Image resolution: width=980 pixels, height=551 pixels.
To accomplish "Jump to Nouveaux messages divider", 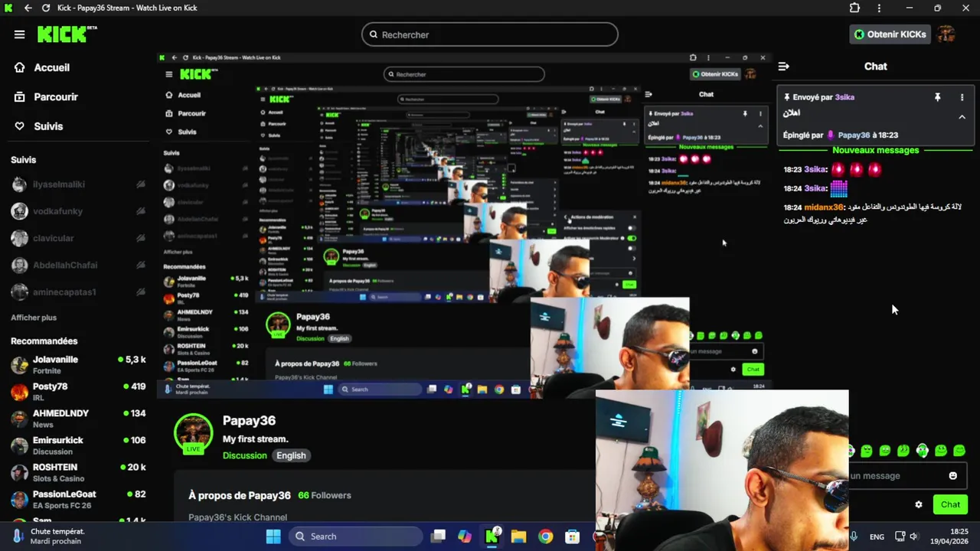I will pyautogui.click(x=875, y=150).
